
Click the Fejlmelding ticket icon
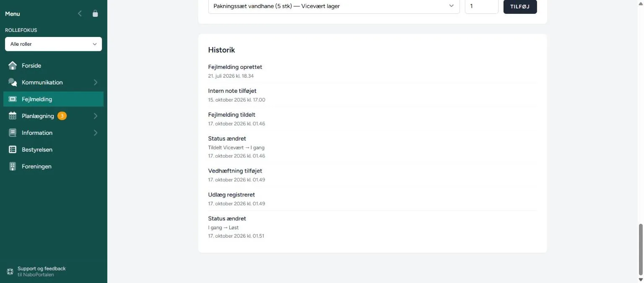coord(13,99)
